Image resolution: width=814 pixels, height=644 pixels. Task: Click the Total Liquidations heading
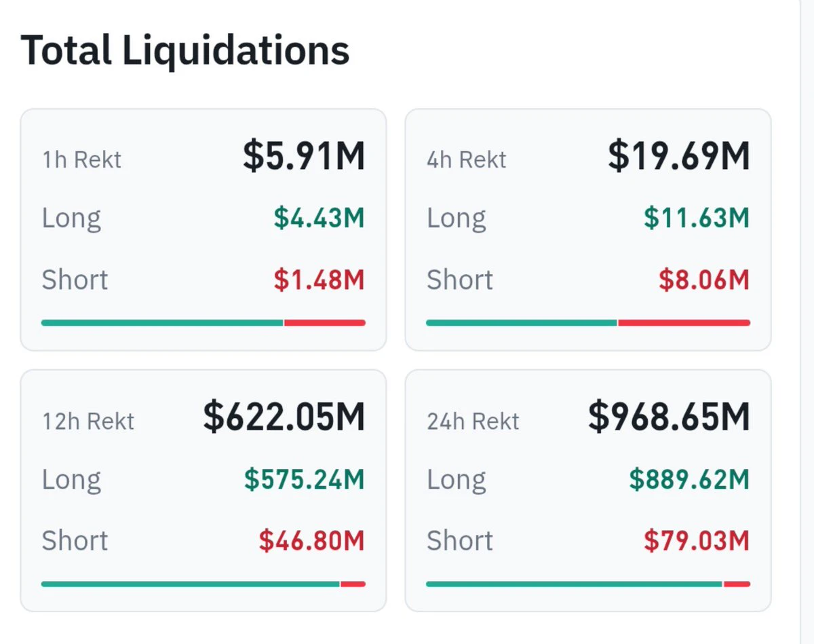pyautogui.click(x=185, y=51)
